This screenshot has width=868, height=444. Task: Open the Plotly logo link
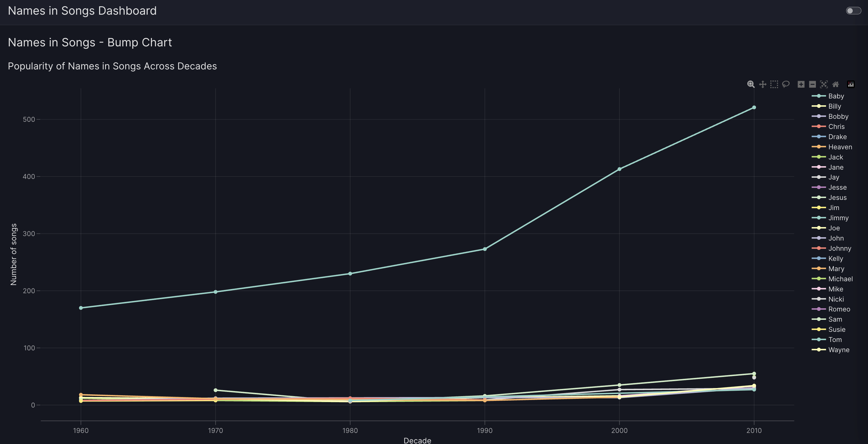[x=851, y=84]
